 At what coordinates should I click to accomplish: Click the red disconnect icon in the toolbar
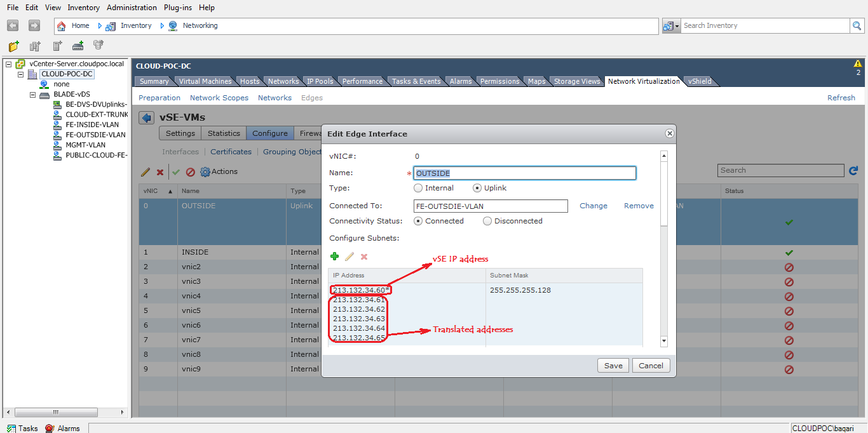coord(191,171)
